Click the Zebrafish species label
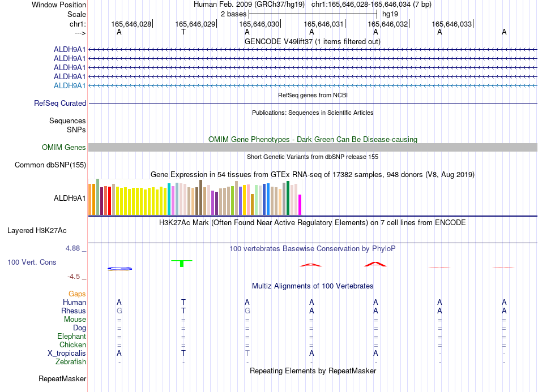Screen dimensions: 538x392 coord(71,362)
